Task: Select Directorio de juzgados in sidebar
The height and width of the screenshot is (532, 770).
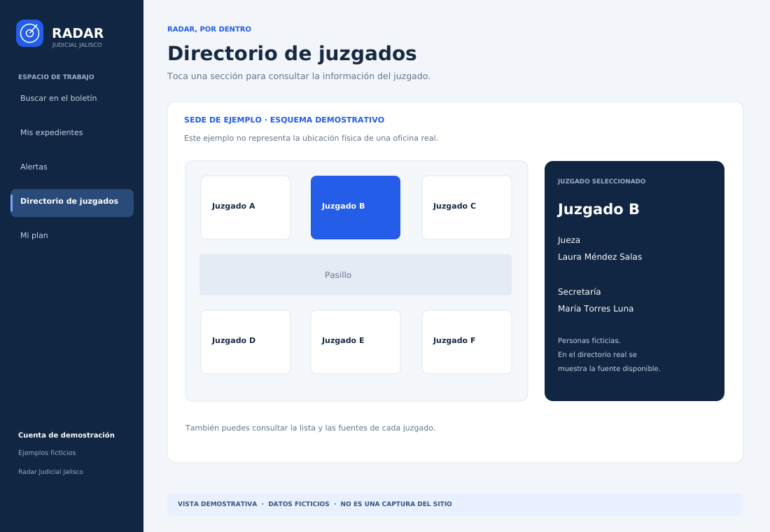Action: pyautogui.click(x=71, y=203)
